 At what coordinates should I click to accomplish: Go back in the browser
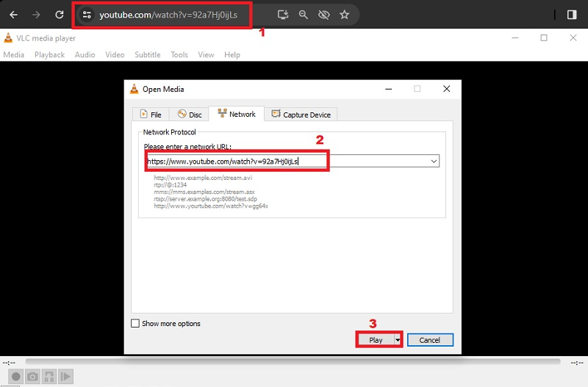pyautogui.click(x=13, y=15)
